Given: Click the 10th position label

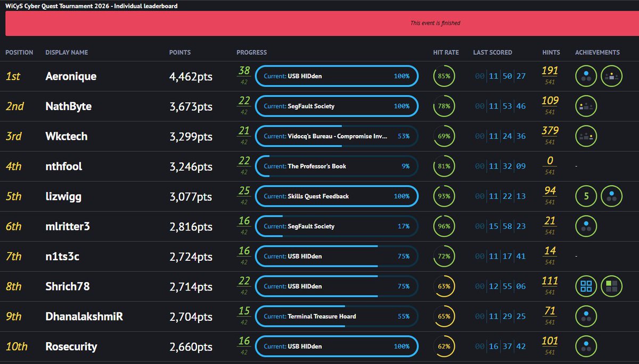Looking at the screenshot, I should [x=16, y=346].
